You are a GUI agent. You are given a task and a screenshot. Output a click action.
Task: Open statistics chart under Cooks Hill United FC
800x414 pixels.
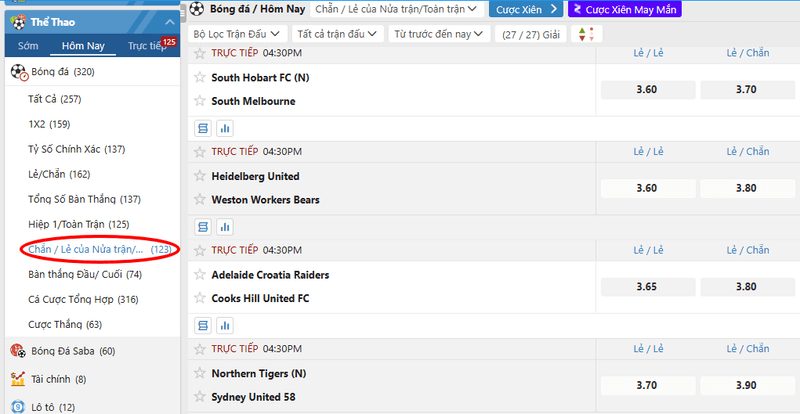224,326
